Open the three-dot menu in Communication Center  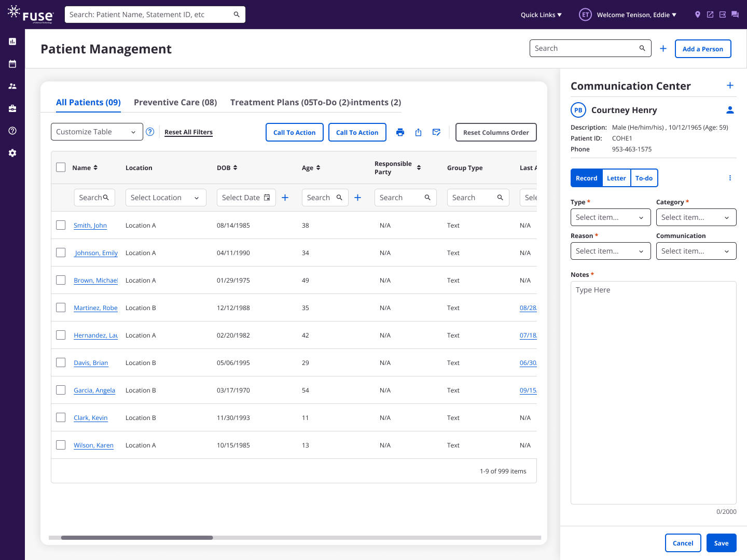click(730, 178)
